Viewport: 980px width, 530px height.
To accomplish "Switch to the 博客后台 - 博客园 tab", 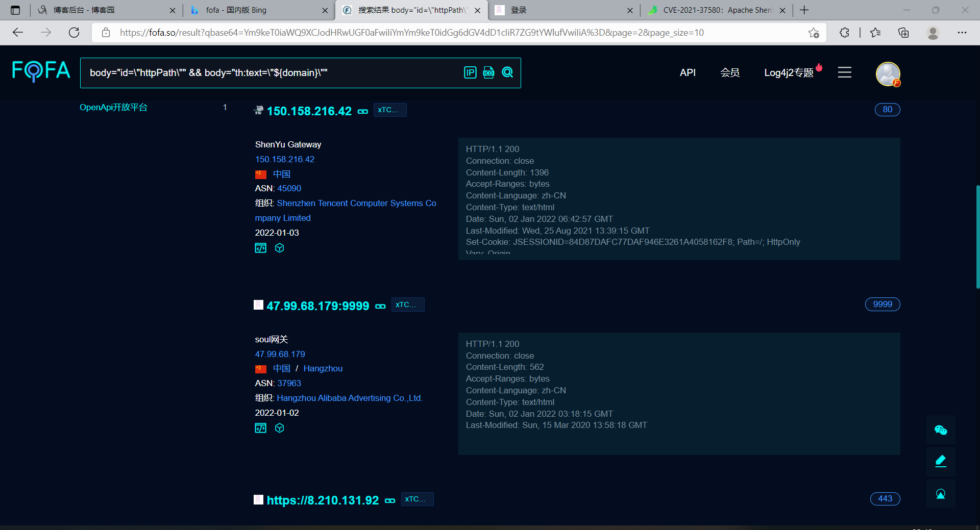I will (106, 10).
